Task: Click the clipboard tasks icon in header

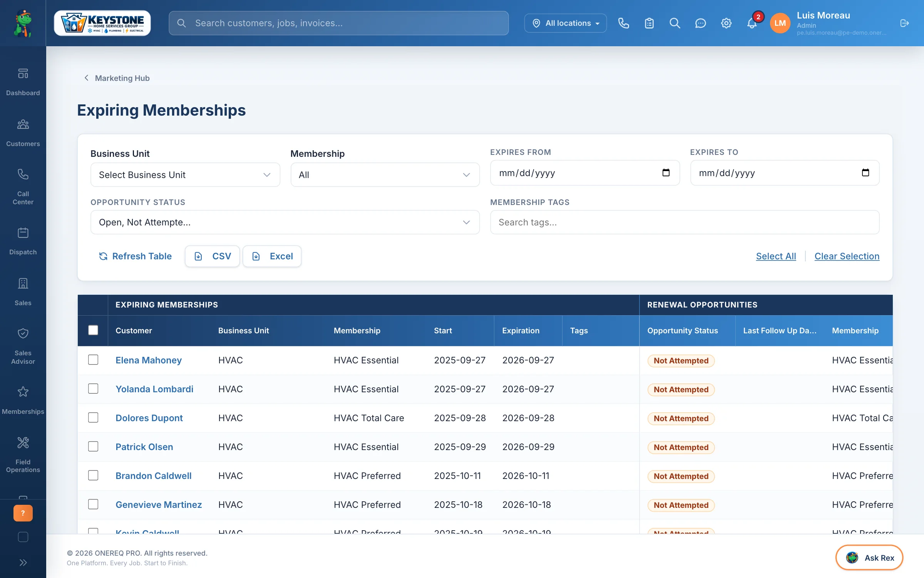Action: click(x=649, y=23)
